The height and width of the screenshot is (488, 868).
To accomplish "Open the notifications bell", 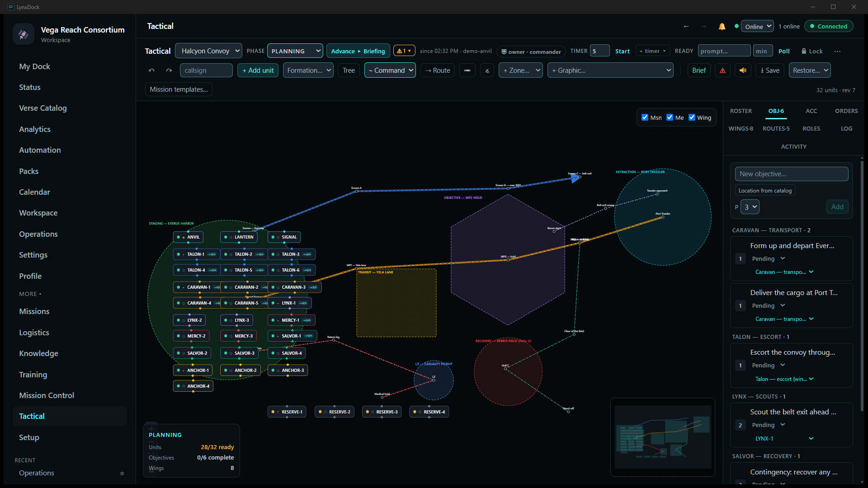I will pos(722,26).
